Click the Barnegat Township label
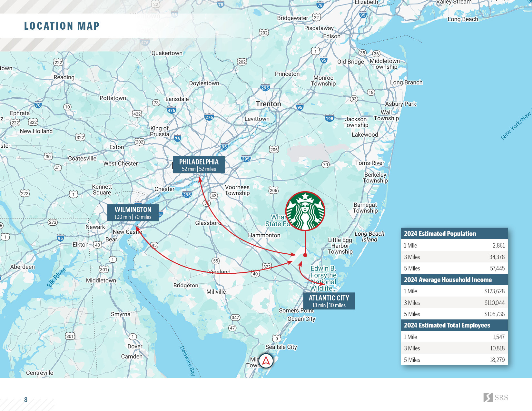 365,208
